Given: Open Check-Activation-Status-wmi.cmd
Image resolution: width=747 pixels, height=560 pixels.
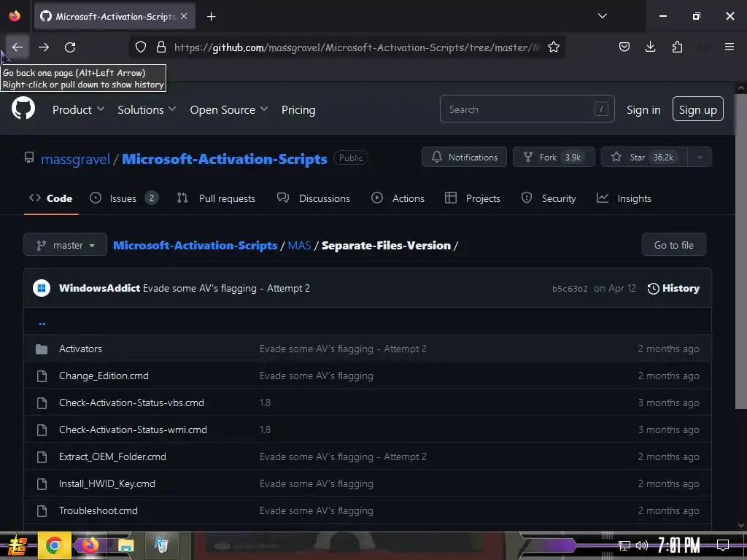Looking at the screenshot, I should pyautogui.click(x=133, y=429).
